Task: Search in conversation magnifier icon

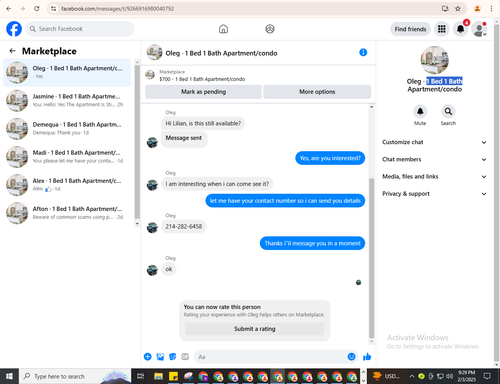Action: (x=448, y=111)
